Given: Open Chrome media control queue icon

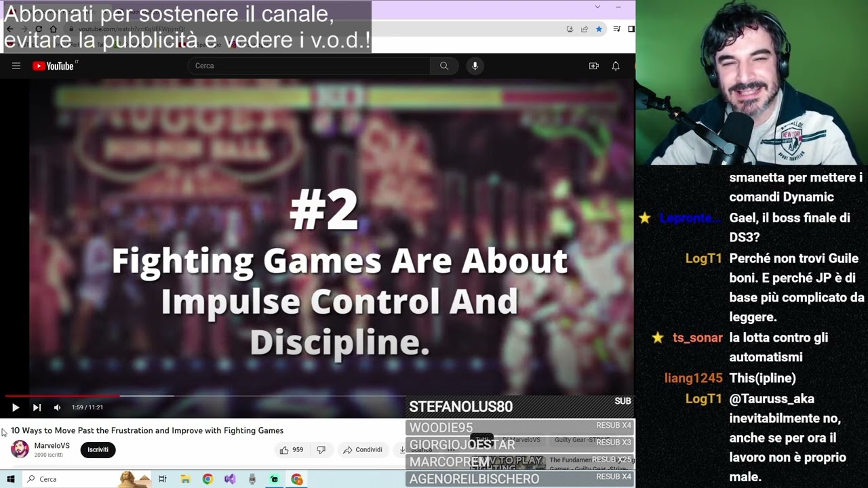Looking at the screenshot, I should click(616, 29).
